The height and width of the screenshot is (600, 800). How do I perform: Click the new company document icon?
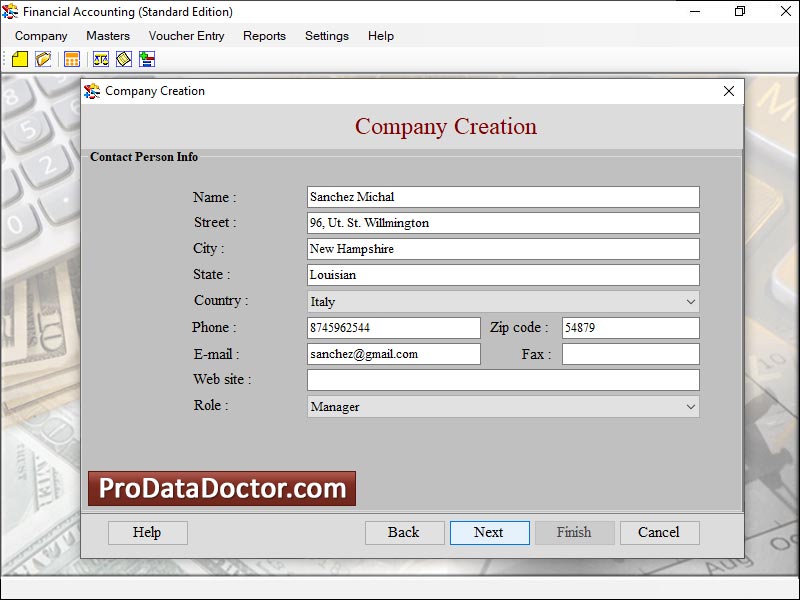click(x=20, y=59)
